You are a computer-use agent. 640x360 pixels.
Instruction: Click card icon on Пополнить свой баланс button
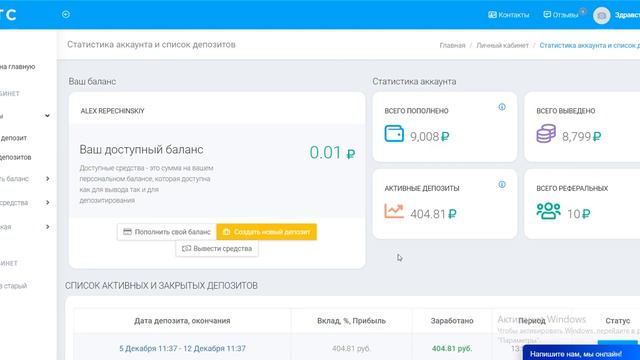pos(127,232)
